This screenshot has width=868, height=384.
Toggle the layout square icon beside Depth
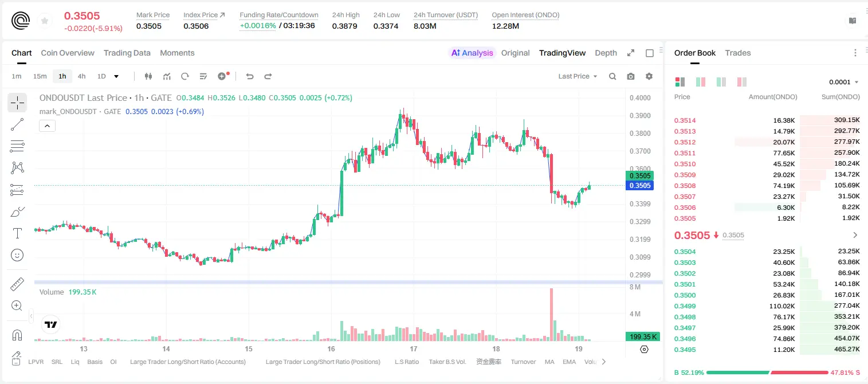click(650, 53)
